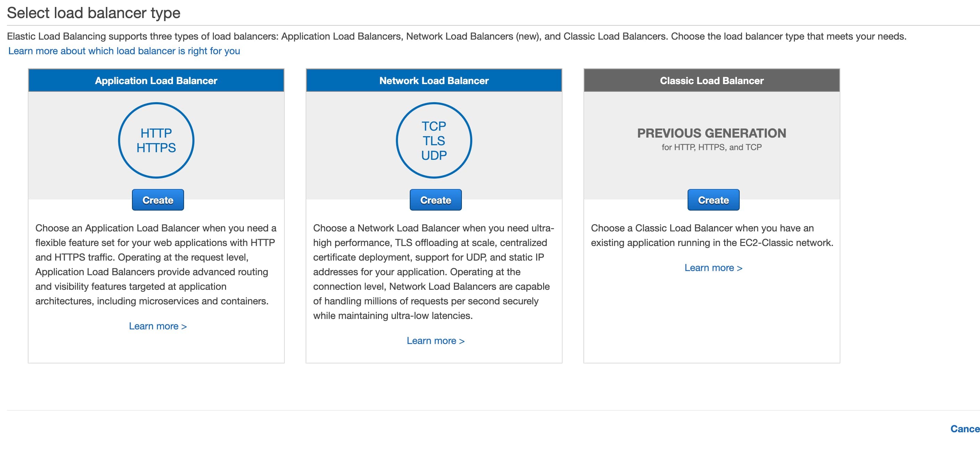
Task: Click Create under Application Load Balancer
Action: (x=158, y=200)
